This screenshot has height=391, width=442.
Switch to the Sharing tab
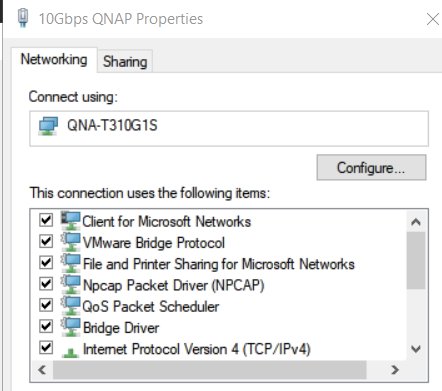point(125,61)
